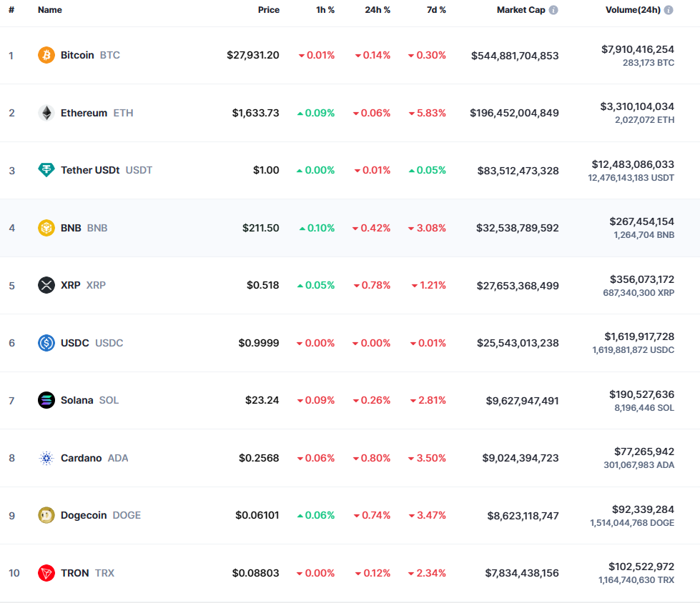
Task: Click Cardano 24h change 0.80%
Action: pos(371,458)
